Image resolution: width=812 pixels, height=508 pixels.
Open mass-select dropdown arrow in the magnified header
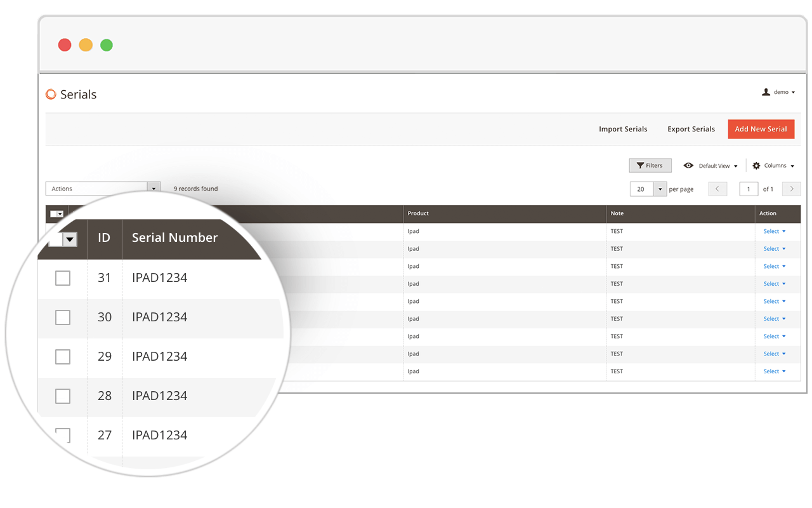[70, 239]
